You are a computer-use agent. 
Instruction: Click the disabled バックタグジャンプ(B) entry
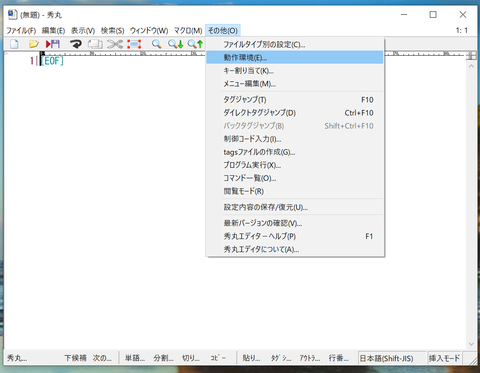tap(295, 126)
